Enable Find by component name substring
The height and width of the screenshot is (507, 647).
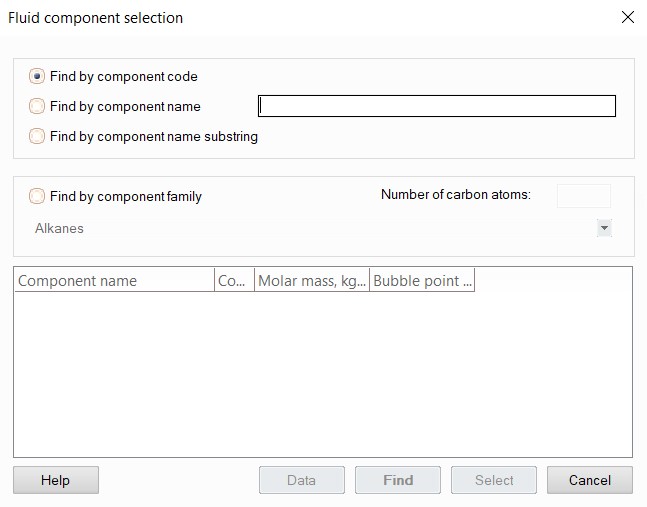pos(37,136)
